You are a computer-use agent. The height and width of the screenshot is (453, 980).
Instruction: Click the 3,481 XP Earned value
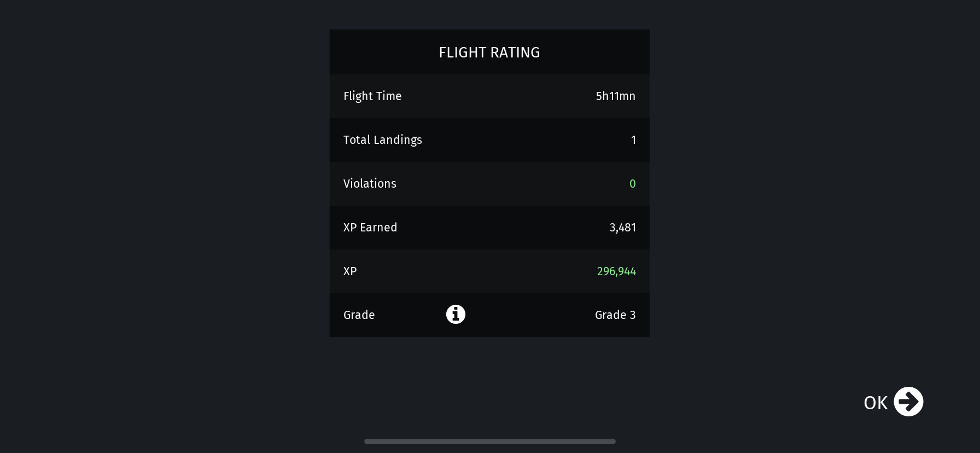(x=622, y=228)
